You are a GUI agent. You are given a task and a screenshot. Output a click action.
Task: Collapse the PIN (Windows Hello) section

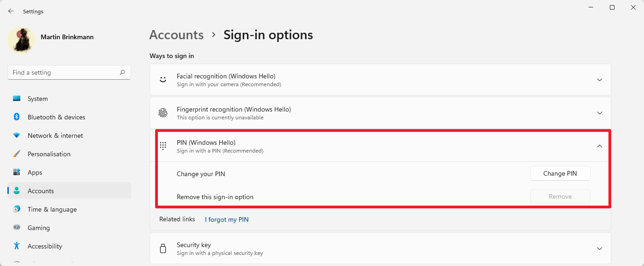tap(600, 146)
